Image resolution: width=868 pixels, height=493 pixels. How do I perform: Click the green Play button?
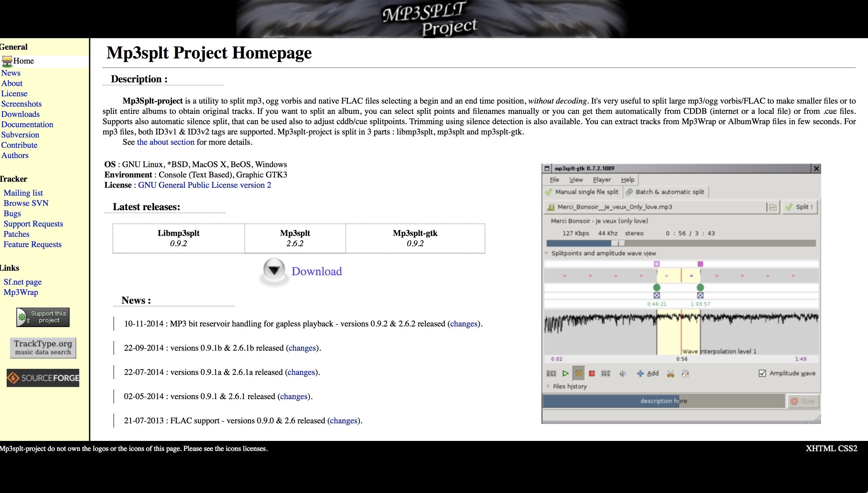click(x=565, y=373)
